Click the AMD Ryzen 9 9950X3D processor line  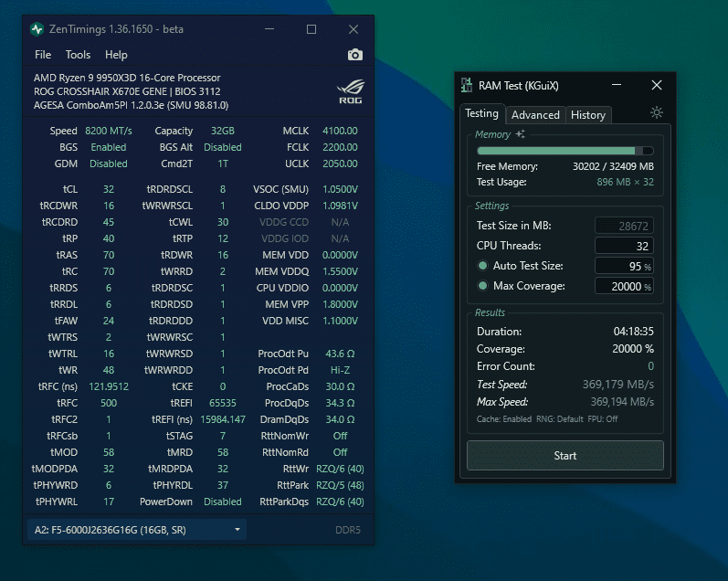coord(127,78)
